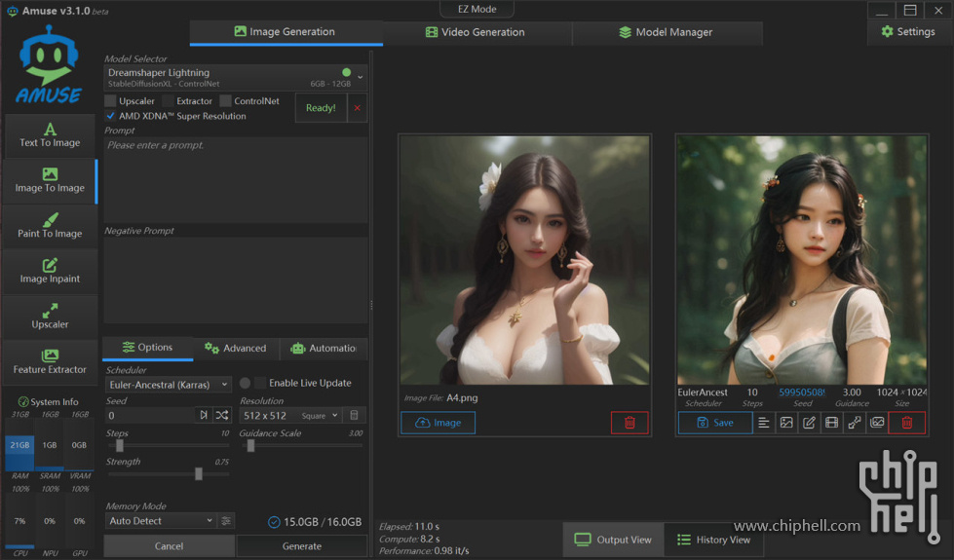This screenshot has width=954, height=560.
Task: Send output to image-to-image picture icon
Action: pos(786,423)
